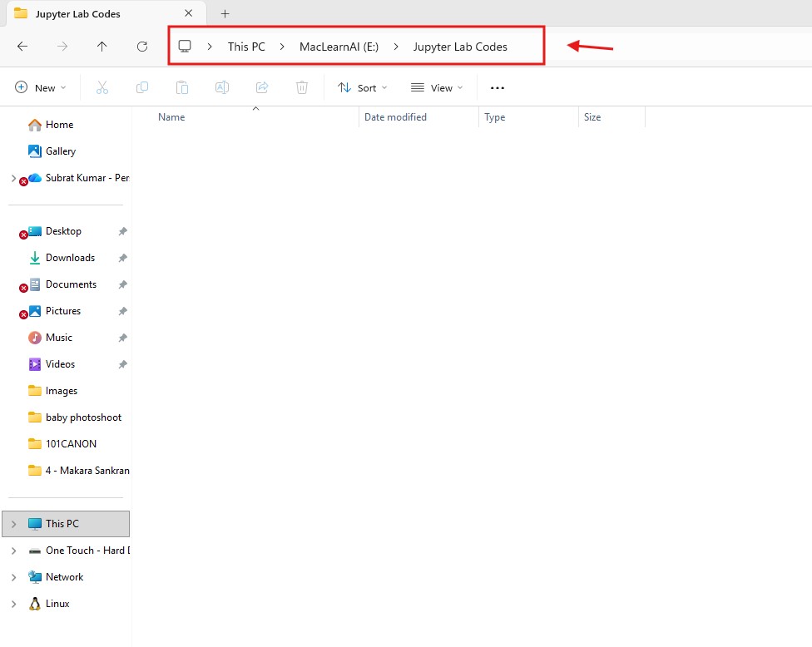Click the Cut scissors icon
The height and width of the screenshot is (647, 812).
(102, 87)
